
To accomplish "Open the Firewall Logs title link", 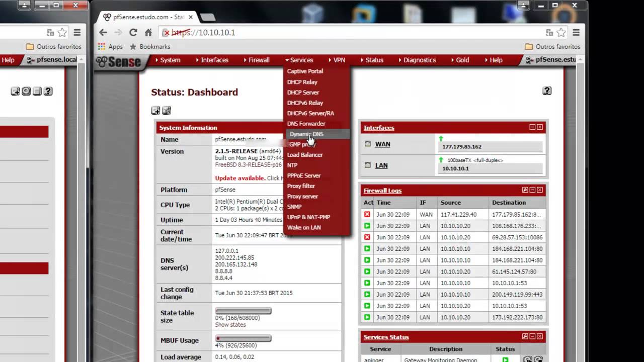I will 382,191.
